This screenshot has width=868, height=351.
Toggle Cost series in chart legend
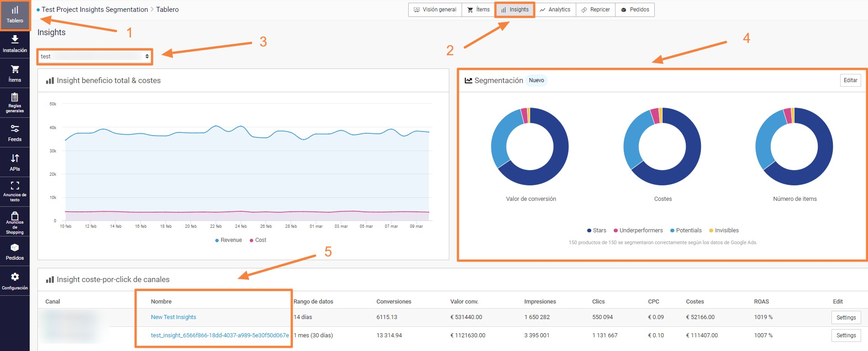click(x=258, y=240)
